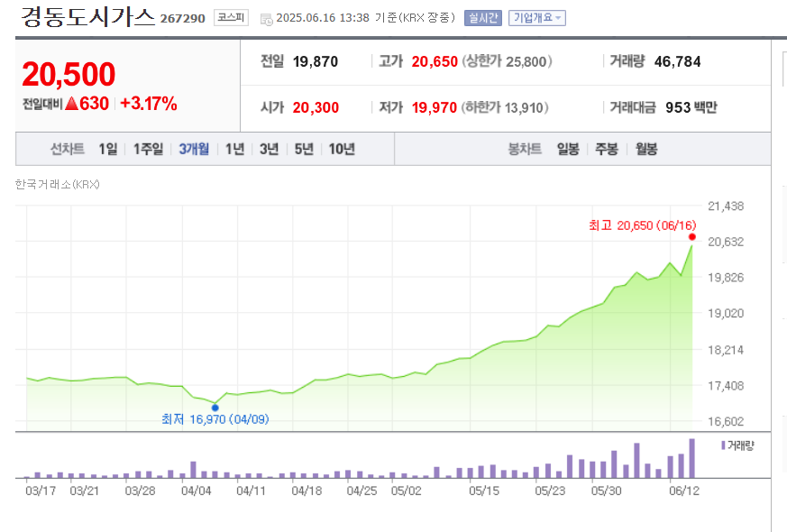Image resolution: width=787 pixels, height=532 pixels.
Task: Click the 시가 value 20,300
Action: coord(316,107)
